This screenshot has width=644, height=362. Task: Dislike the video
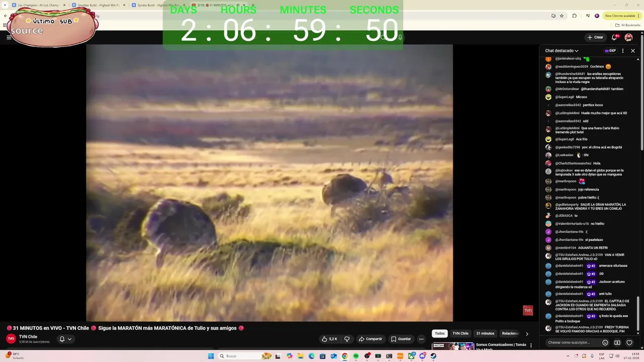347,339
